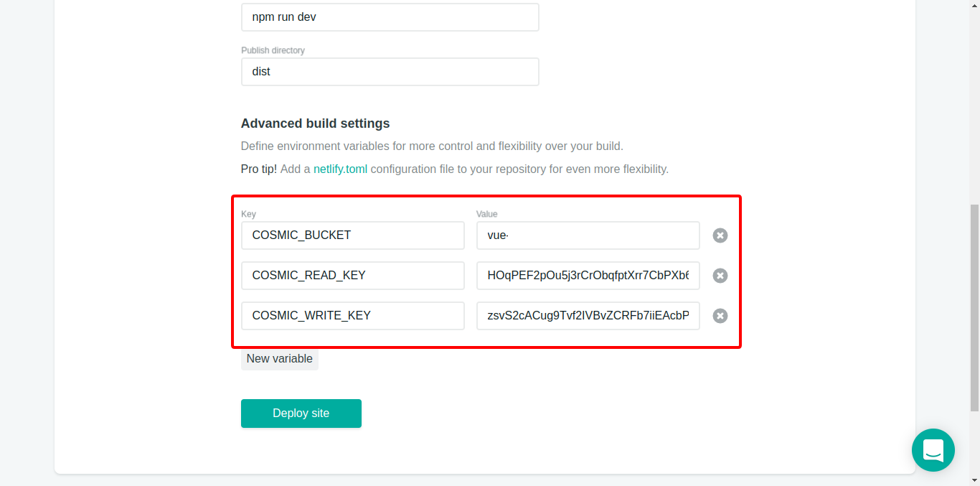This screenshot has height=486, width=980.
Task: Open the chat support widget
Action: [x=933, y=450]
